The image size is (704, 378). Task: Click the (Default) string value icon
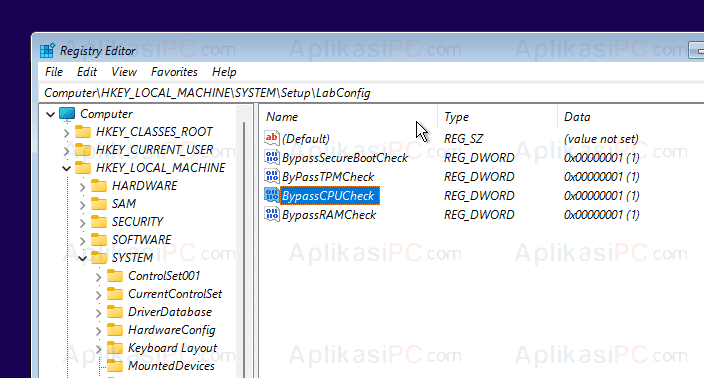coord(272,138)
